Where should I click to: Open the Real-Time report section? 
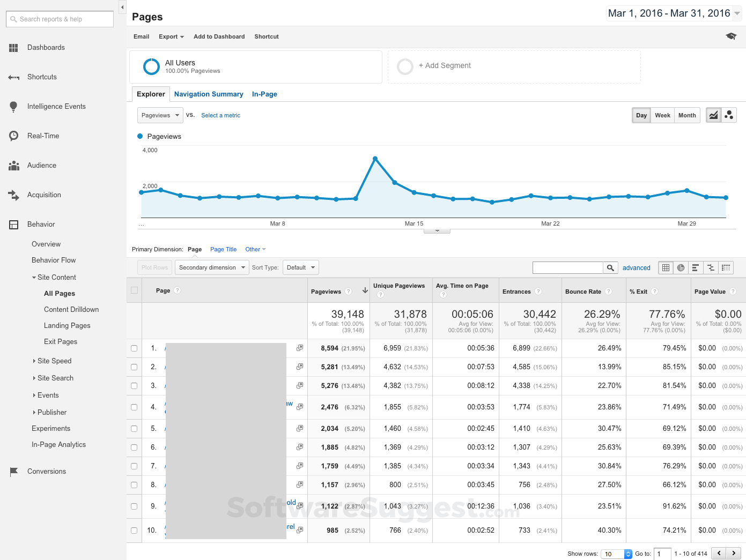point(43,136)
